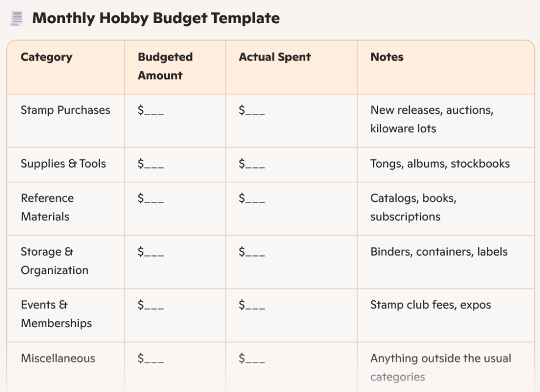The width and height of the screenshot is (540, 392).
Task: Click actual spent field for Miscellaneous
Action: (x=252, y=359)
